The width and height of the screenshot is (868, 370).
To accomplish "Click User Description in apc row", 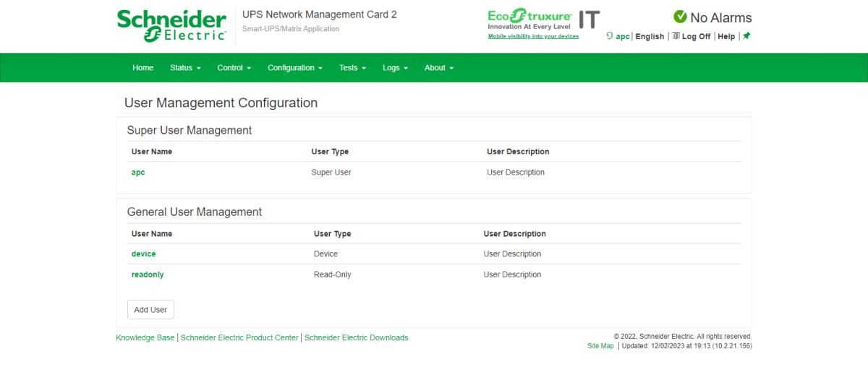I will click(516, 172).
